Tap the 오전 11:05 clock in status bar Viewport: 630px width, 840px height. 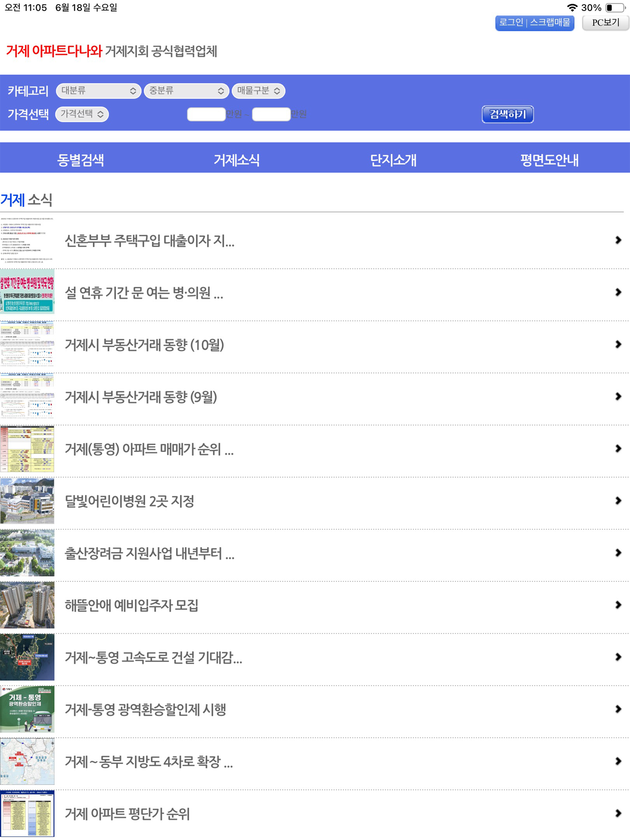tap(26, 8)
